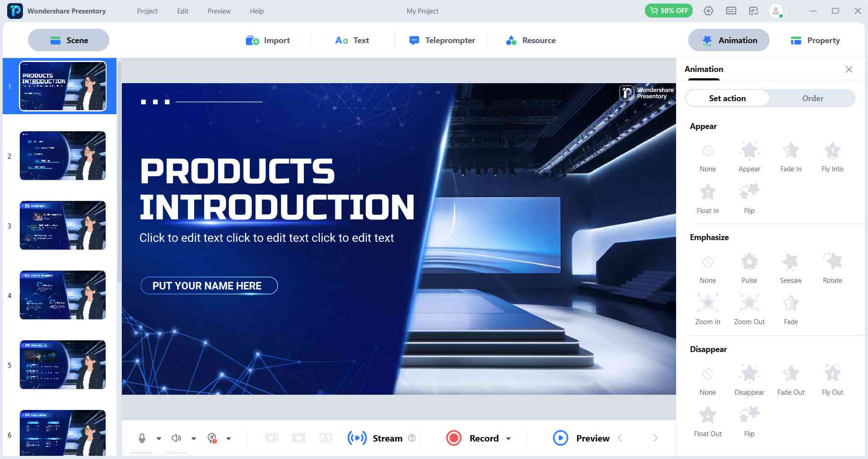Switch to the Order tab in Animation panel
The width and height of the screenshot is (868, 459).
pos(813,98)
